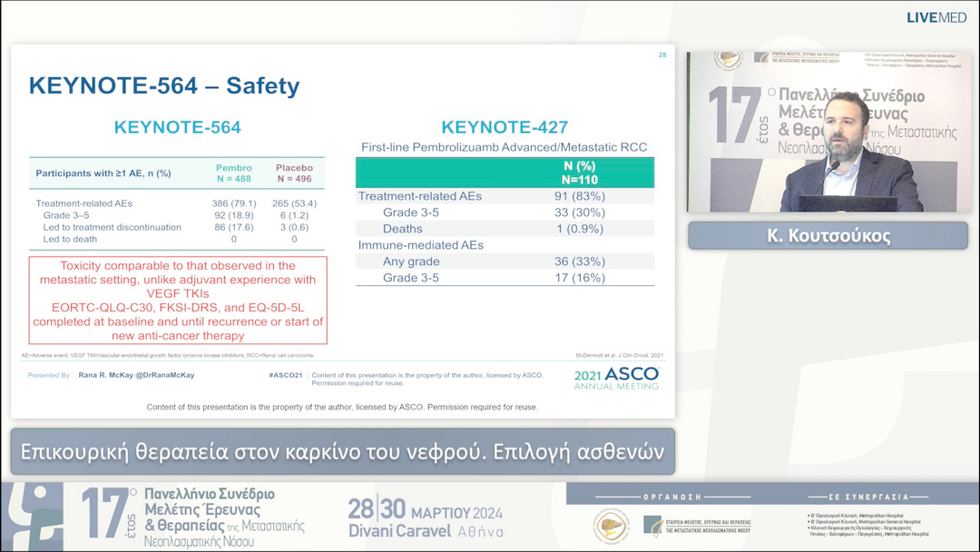The height and width of the screenshot is (552, 980).
Task: Click the speaker name banner Κ. Κουτσούκος
Action: pos(828,236)
